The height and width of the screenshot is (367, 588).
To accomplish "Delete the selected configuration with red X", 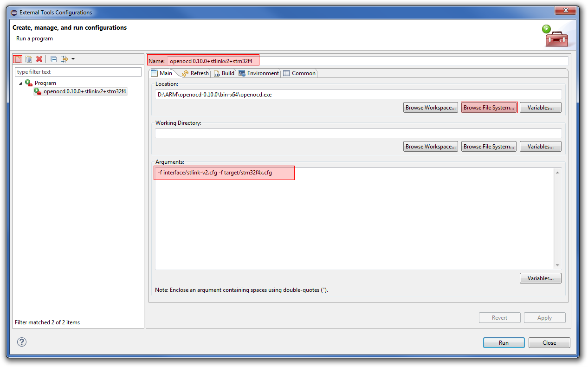I will pos(39,59).
